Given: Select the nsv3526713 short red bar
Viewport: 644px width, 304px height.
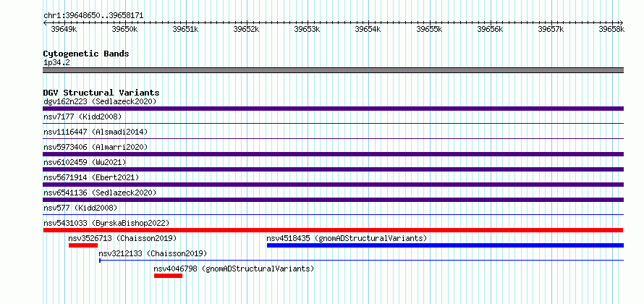Looking at the screenshot, I should 83,245.
